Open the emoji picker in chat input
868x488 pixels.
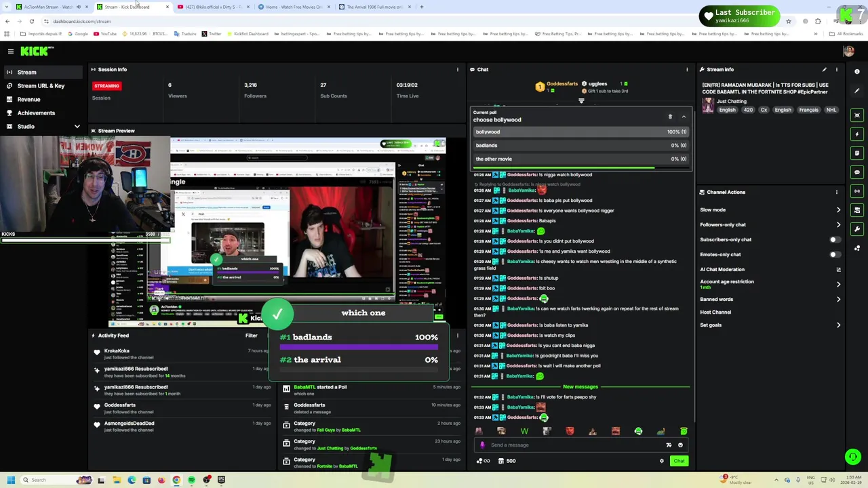coord(680,445)
